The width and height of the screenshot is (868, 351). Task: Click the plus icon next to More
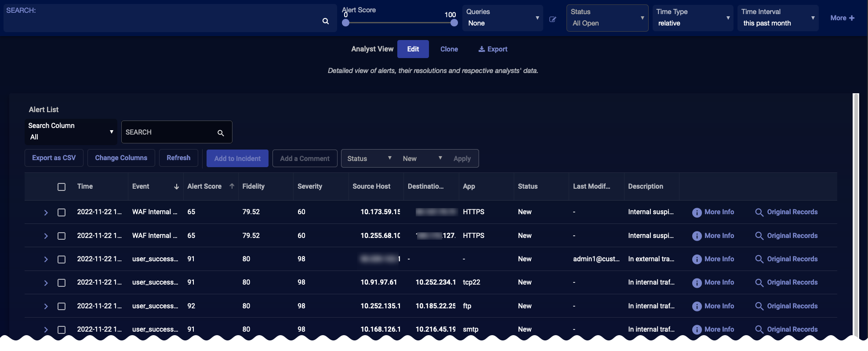(x=852, y=18)
